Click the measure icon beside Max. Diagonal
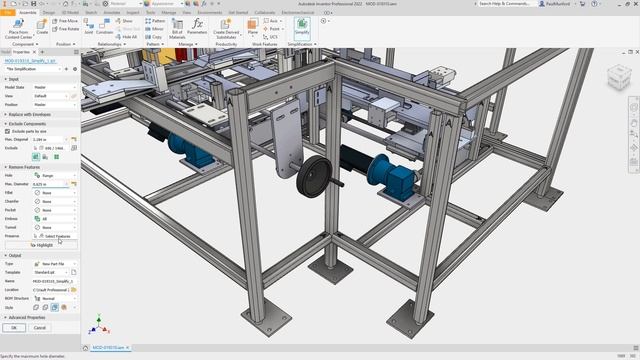This screenshot has width=640, height=360. [74, 140]
